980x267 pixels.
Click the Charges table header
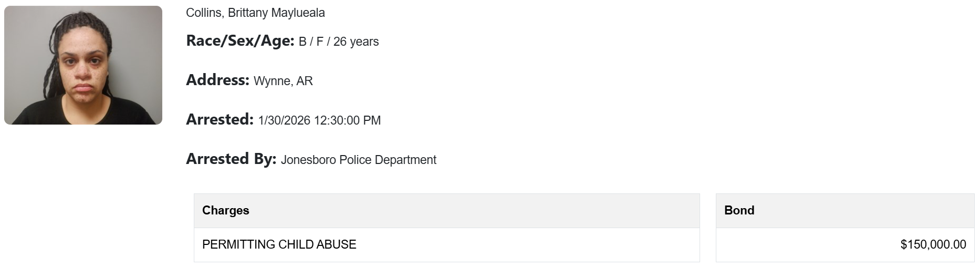(x=226, y=210)
